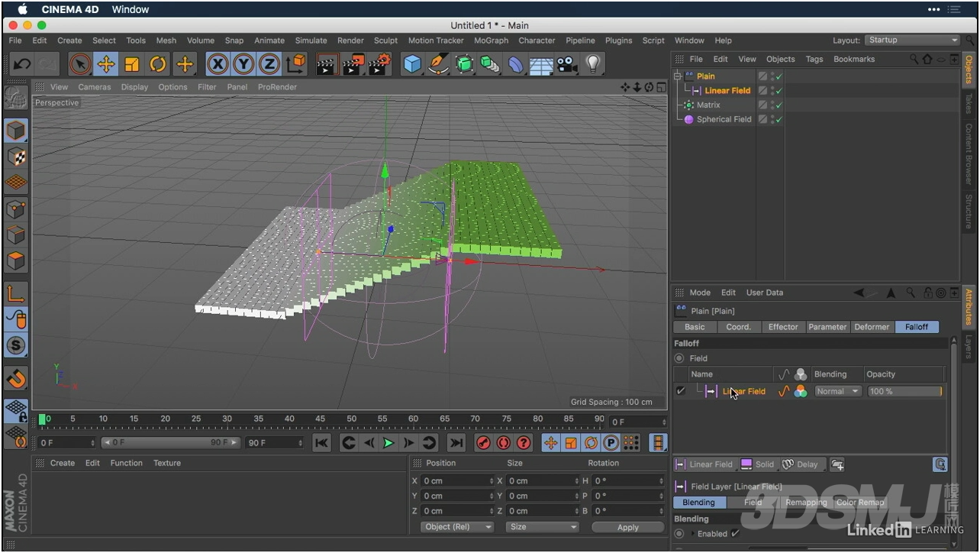Viewport: 980px width, 553px height.
Task: Add a Camera object
Action: (567, 64)
